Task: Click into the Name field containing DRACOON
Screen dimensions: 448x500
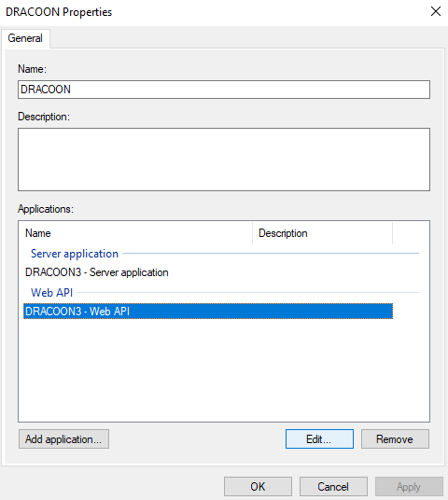Action: coord(224,90)
